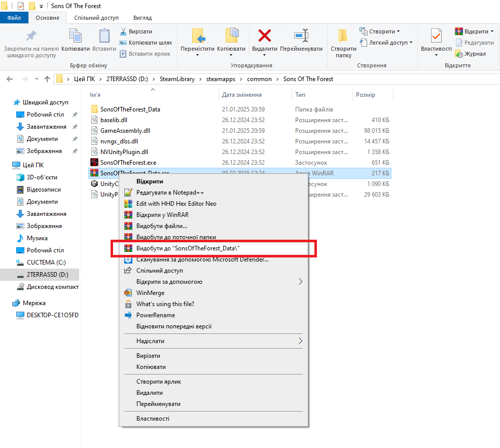Screen dimensions: 500x448
Task: Switch to the Вигляд tab
Action: (x=142, y=18)
